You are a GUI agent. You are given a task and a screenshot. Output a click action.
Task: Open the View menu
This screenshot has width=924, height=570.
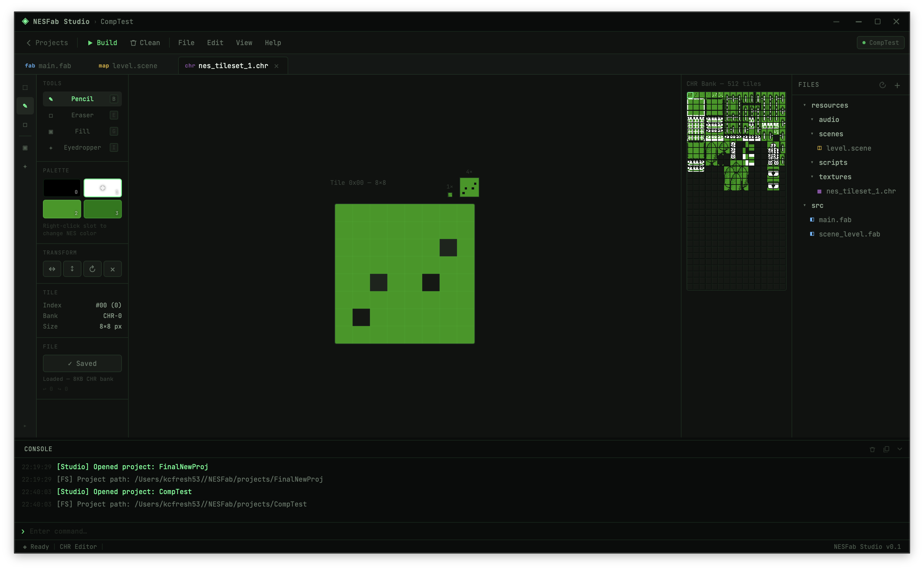click(x=244, y=43)
